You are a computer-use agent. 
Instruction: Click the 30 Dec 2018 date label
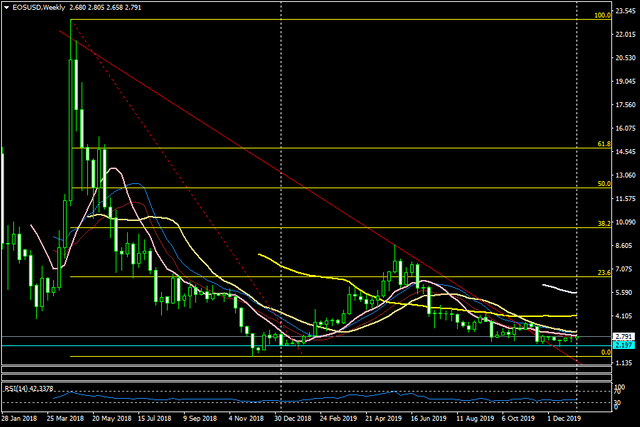(x=293, y=418)
